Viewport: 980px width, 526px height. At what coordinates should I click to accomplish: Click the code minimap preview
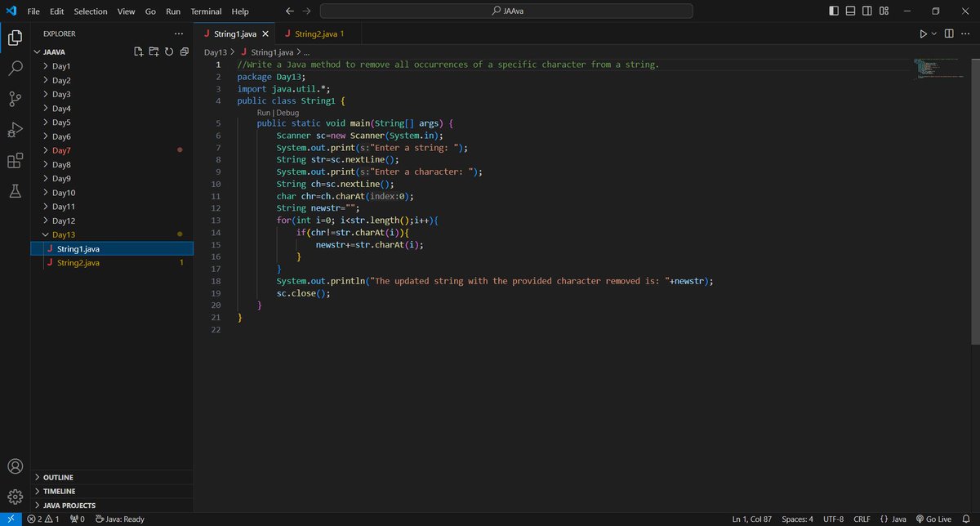(x=938, y=69)
